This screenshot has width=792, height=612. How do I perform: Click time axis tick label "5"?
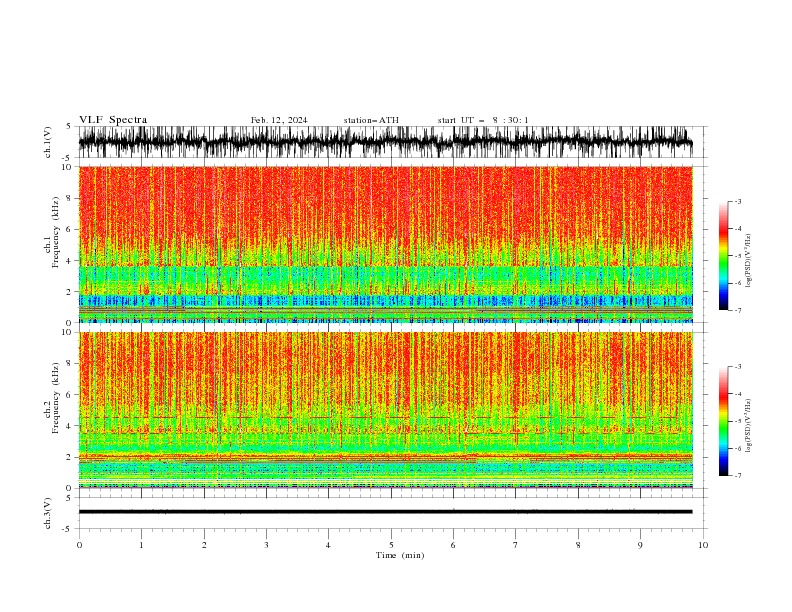point(391,545)
